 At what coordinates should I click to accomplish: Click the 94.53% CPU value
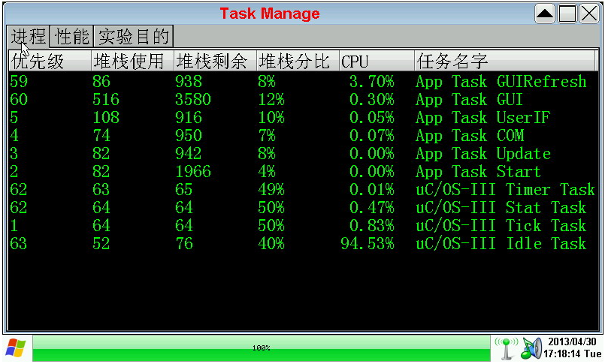pos(368,244)
